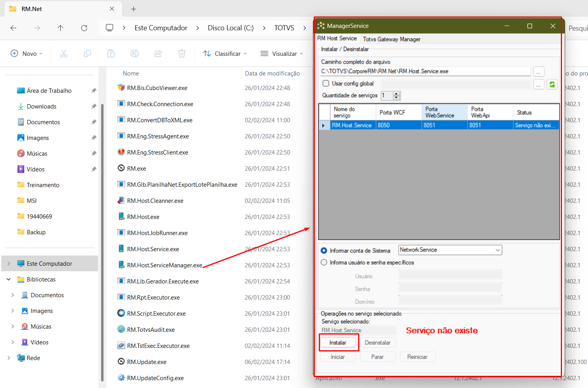Image resolution: width=588 pixels, height=388 pixels.
Task: Click the forward navigation arrow
Action: point(37,28)
